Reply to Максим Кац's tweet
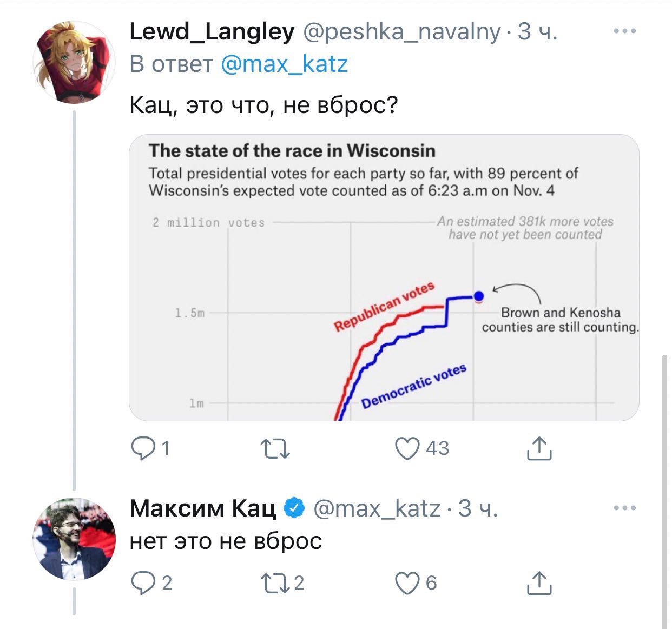The image size is (672, 629). 143,582
